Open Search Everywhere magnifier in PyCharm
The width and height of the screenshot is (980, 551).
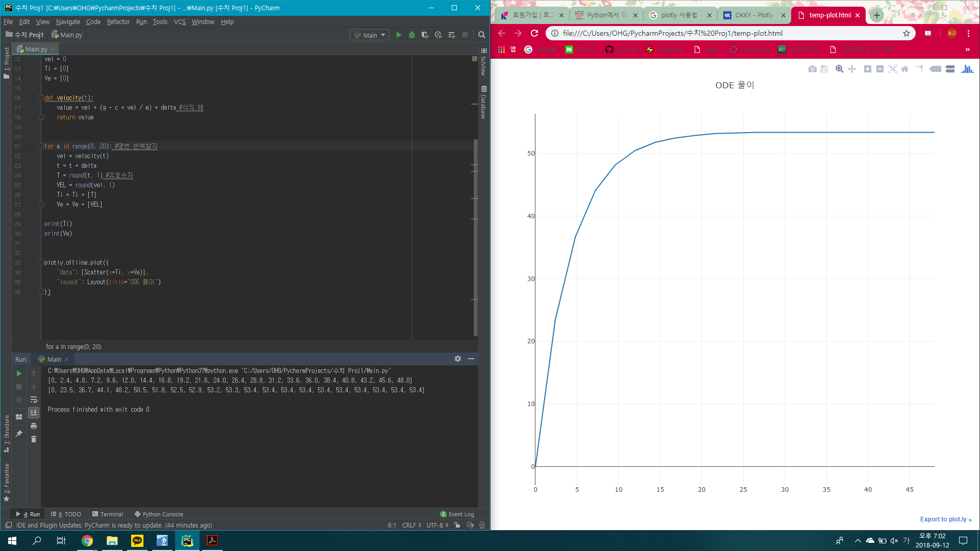[481, 35]
